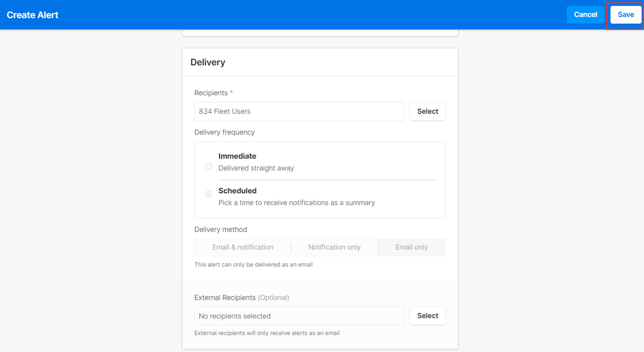The image size is (644, 352).
Task: Switch delivery method to Notification only
Action: [x=334, y=247]
